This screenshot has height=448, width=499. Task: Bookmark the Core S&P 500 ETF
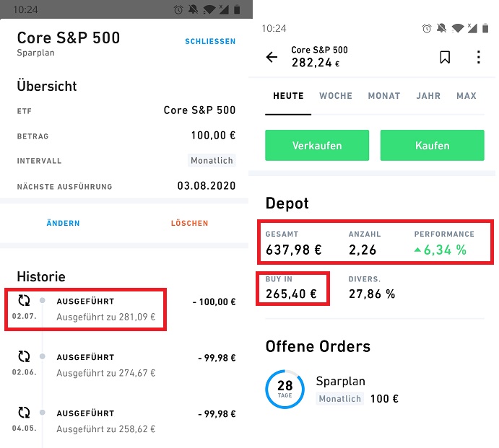[x=445, y=57]
